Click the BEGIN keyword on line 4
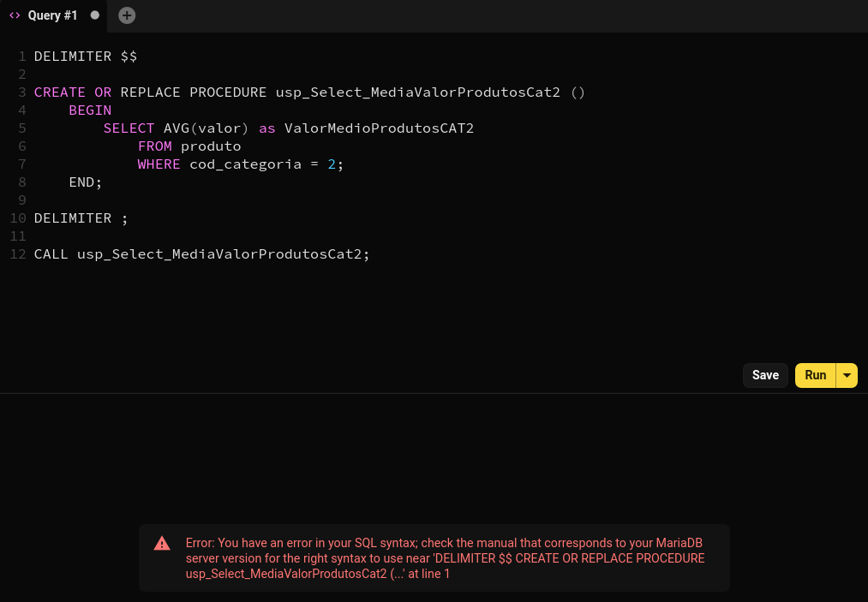Viewport: 868px width, 602px height. click(90, 110)
